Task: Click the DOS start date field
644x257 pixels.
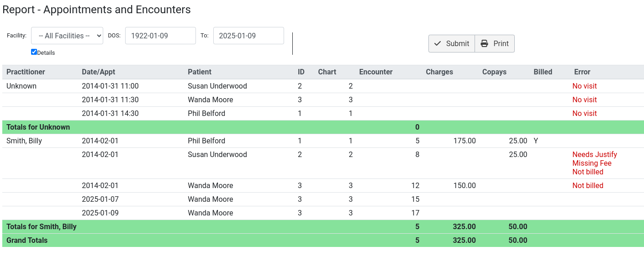Action: click(x=160, y=36)
